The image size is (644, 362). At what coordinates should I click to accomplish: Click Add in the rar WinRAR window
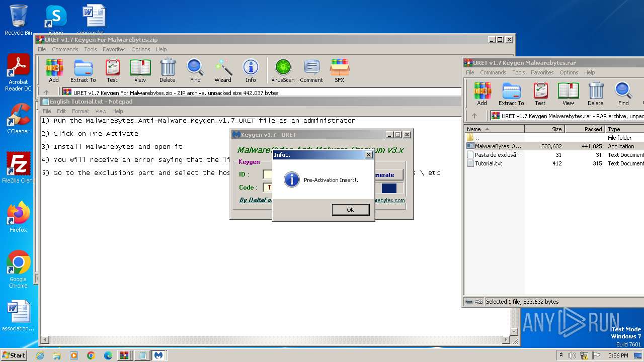pos(482,94)
